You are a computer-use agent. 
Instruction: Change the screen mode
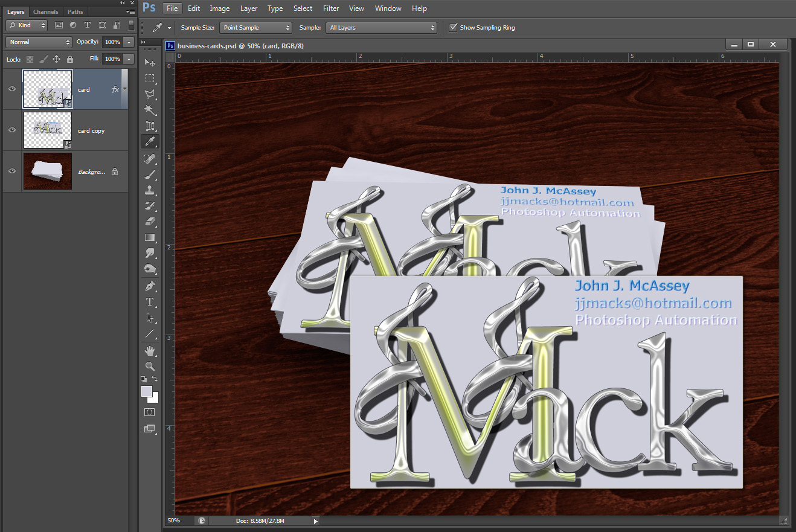tap(150, 429)
